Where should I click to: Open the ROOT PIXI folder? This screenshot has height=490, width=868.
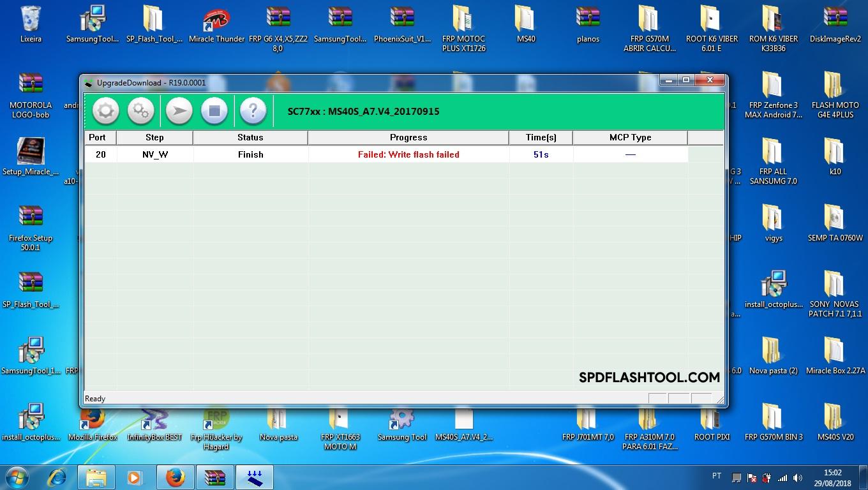712,423
